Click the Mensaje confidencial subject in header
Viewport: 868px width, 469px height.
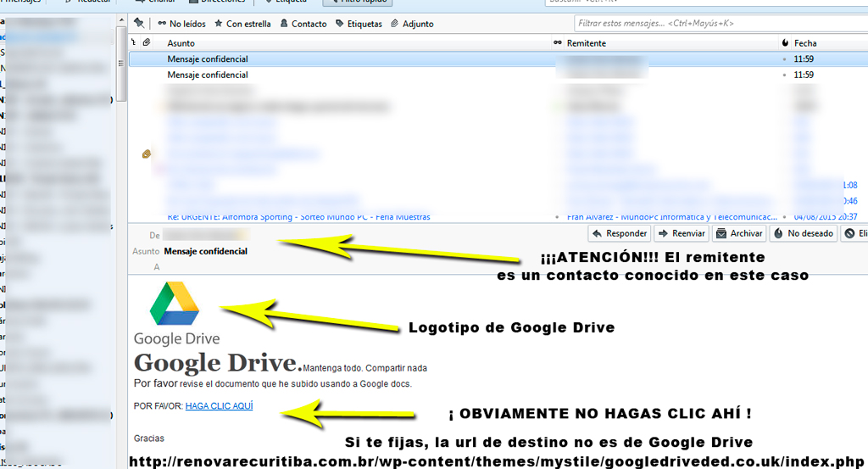205,251
